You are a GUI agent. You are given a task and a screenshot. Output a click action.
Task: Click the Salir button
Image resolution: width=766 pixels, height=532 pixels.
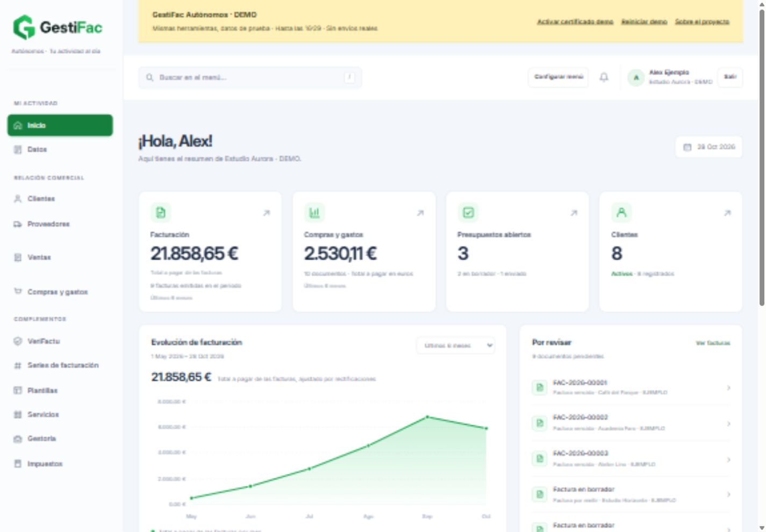[x=730, y=77]
